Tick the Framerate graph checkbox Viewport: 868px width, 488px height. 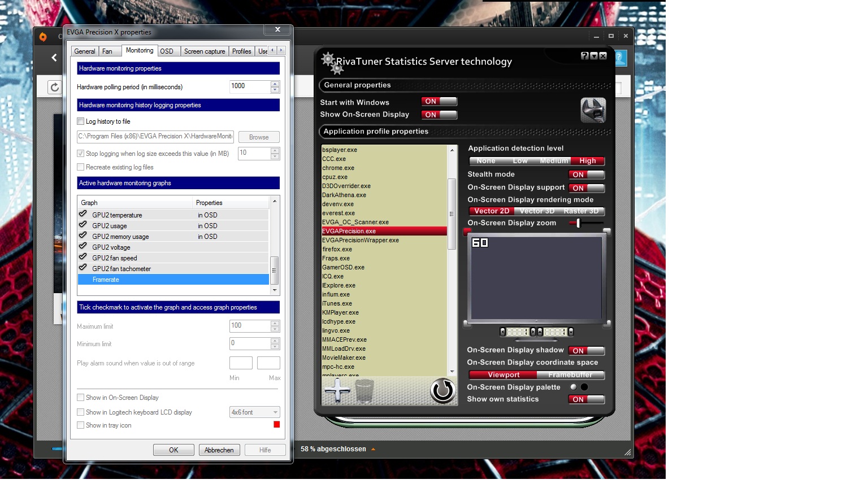[x=83, y=280]
